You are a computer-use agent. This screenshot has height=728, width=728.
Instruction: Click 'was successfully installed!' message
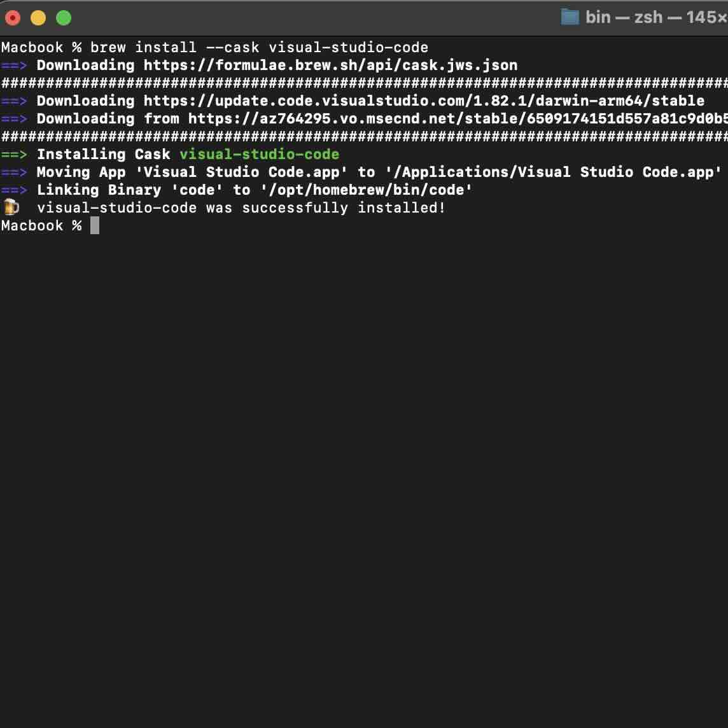click(x=326, y=207)
